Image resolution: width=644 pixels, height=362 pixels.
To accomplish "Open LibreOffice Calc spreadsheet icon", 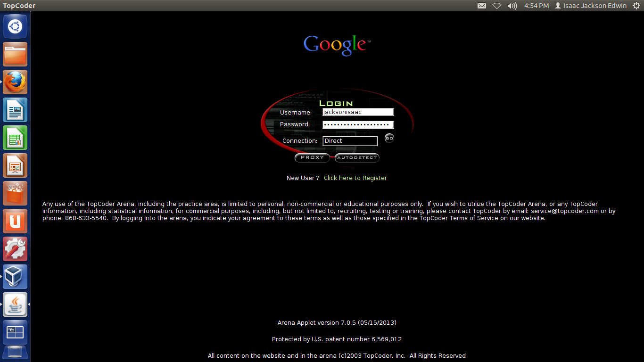I will click(15, 138).
